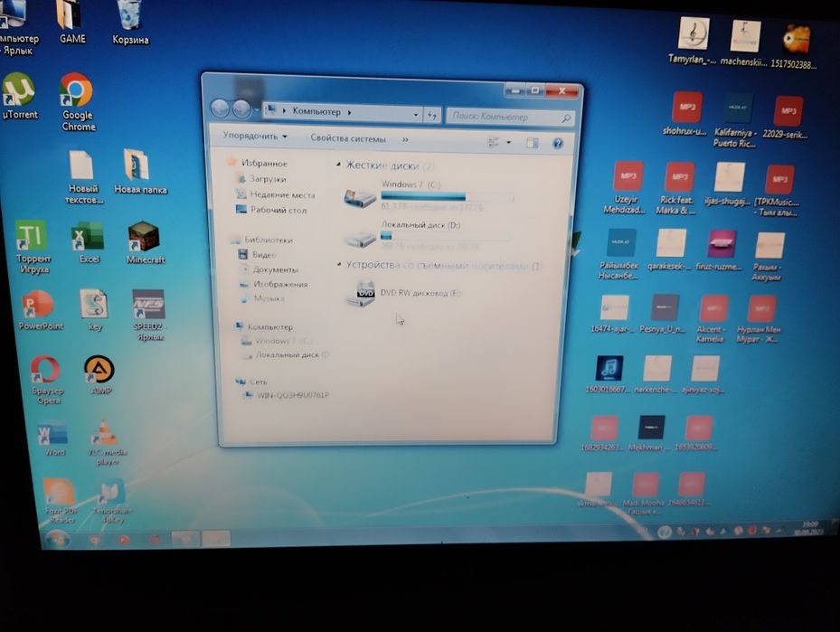This screenshot has width=840, height=632.
Task: Click the Поиск: Компьютер search field
Action: pyautogui.click(x=510, y=117)
